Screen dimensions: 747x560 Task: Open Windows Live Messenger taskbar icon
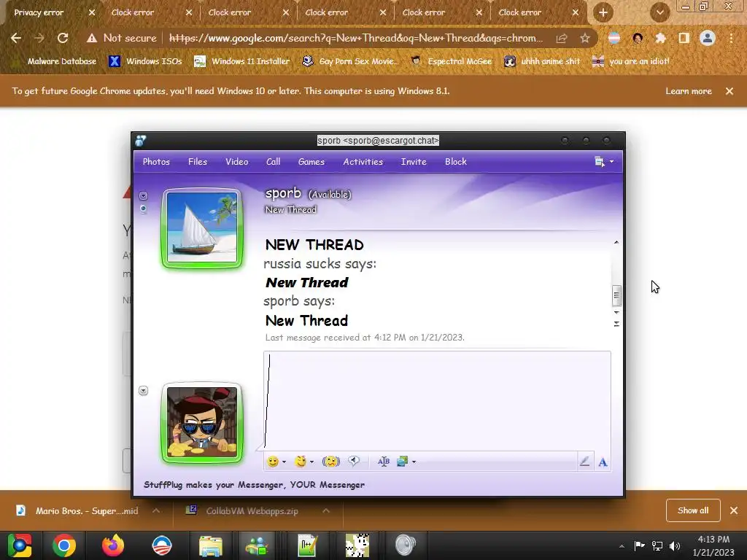(257, 545)
